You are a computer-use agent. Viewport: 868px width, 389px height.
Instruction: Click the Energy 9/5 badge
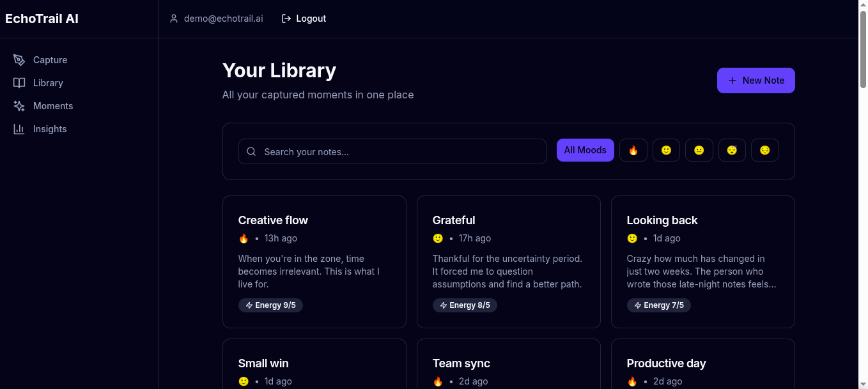point(270,305)
